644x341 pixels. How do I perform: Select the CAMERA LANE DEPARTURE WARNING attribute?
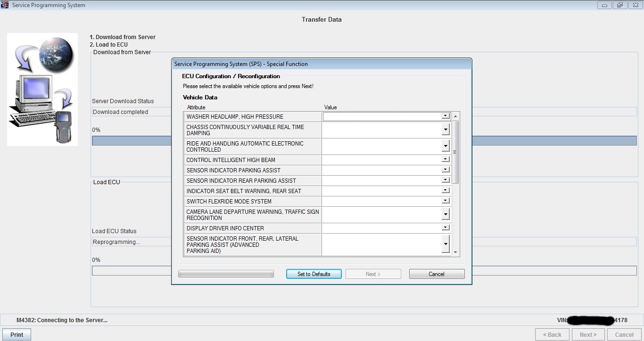click(x=253, y=215)
